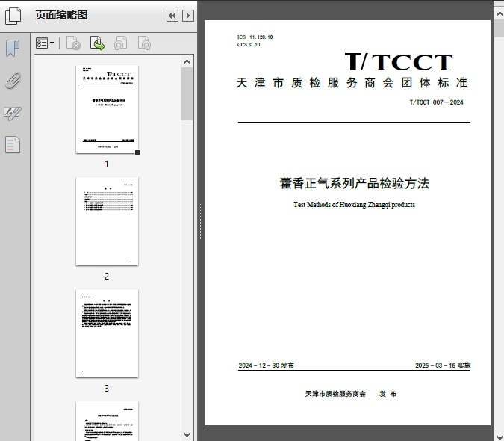This screenshot has height=441, width=504.
Task: Click the '2025-03-15 实施' date text
Action: [443, 366]
